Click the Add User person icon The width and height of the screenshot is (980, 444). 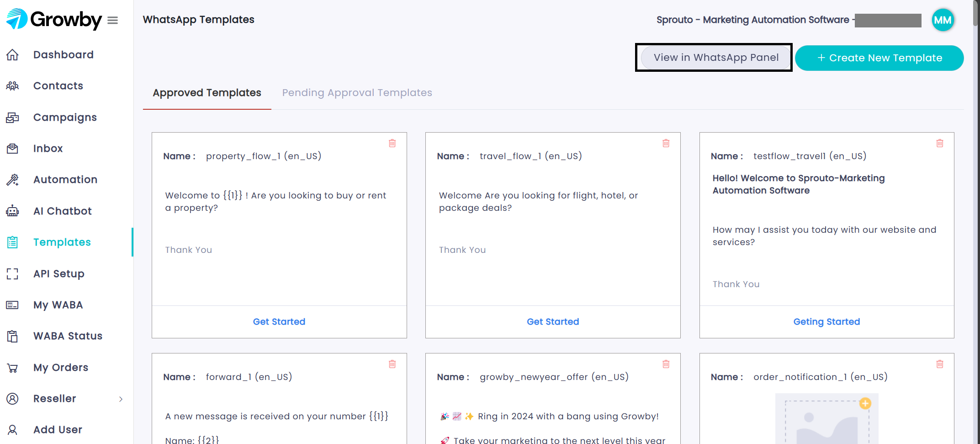click(12, 430)
